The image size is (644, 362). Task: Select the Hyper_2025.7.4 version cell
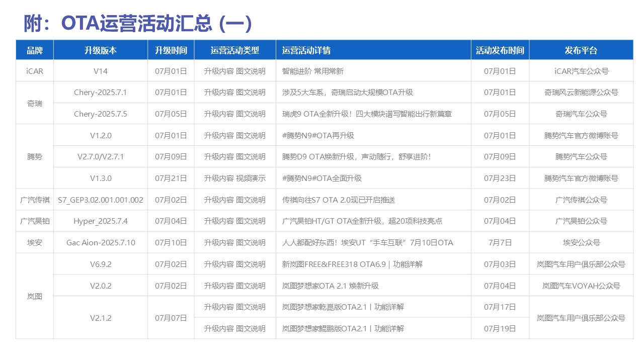pyautogui.click(x=101, y=221)
